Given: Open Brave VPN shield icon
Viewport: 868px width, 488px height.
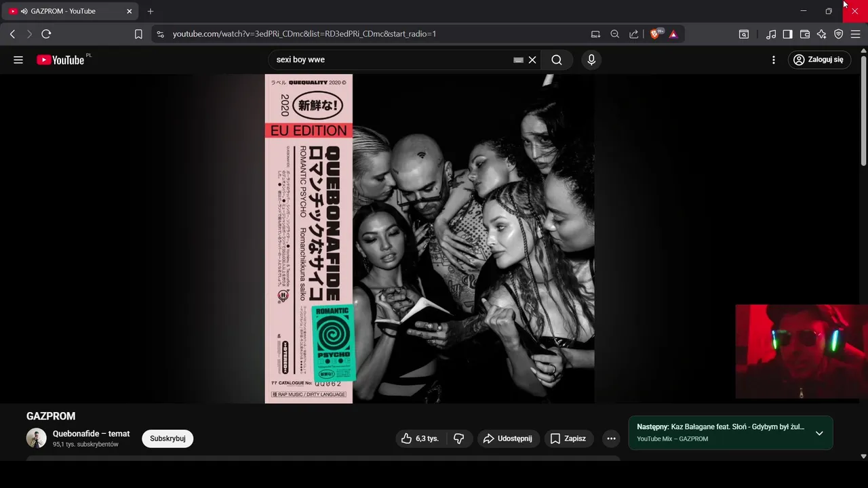Looking at the screenshot, I should [x=839, y=34].
